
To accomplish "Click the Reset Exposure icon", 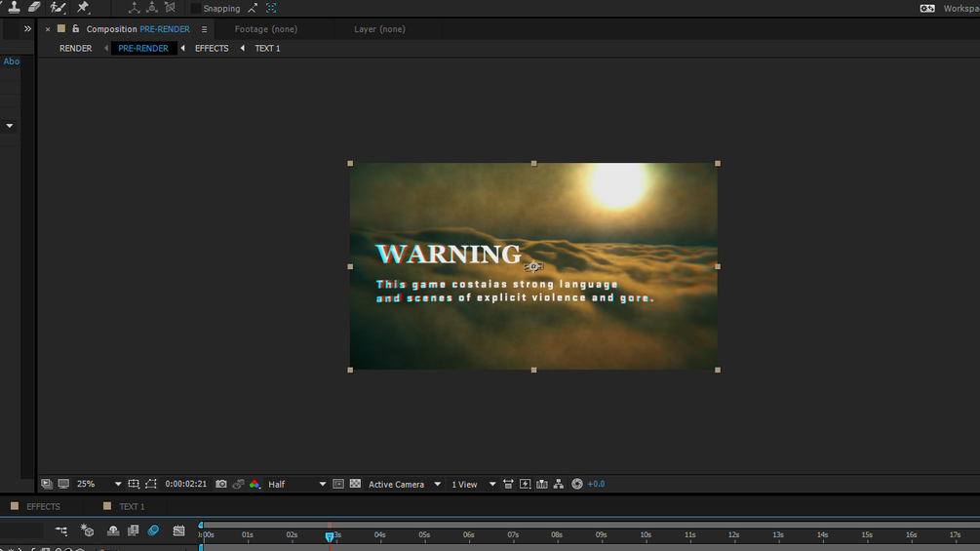I will tap(577, 484).
